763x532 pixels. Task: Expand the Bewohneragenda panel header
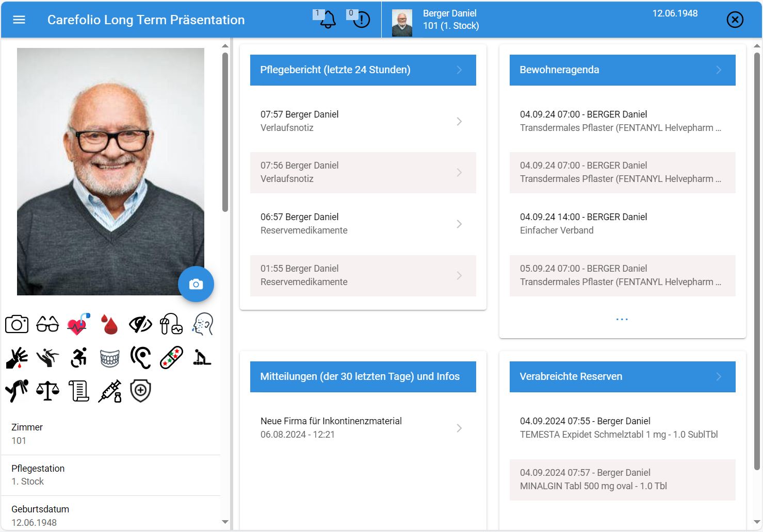[x=622, y=70]
